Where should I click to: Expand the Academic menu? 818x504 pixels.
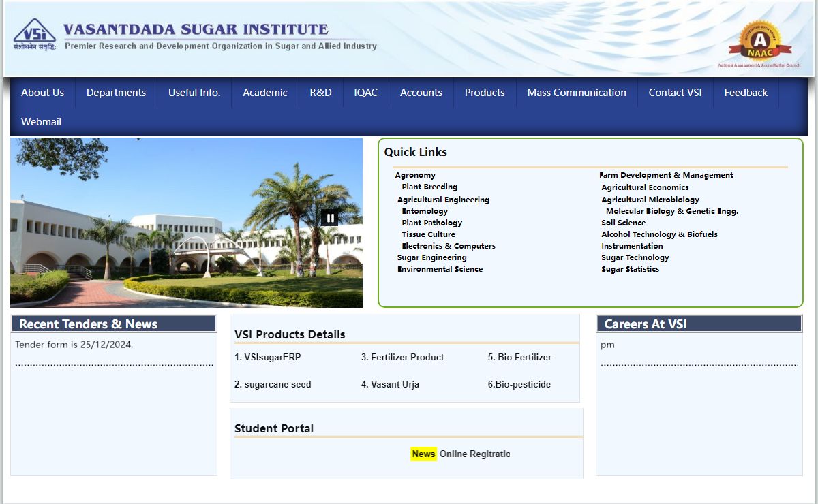point(264,93)
